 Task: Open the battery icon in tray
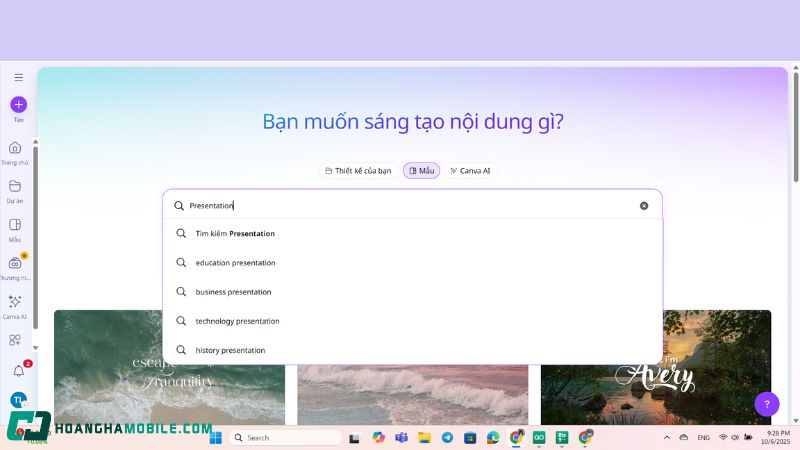pyautogui.click(x=748, y=438)
